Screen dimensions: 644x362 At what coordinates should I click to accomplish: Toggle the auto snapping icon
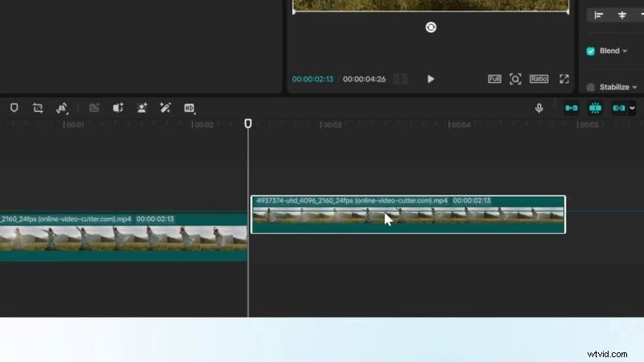(595, 108)
